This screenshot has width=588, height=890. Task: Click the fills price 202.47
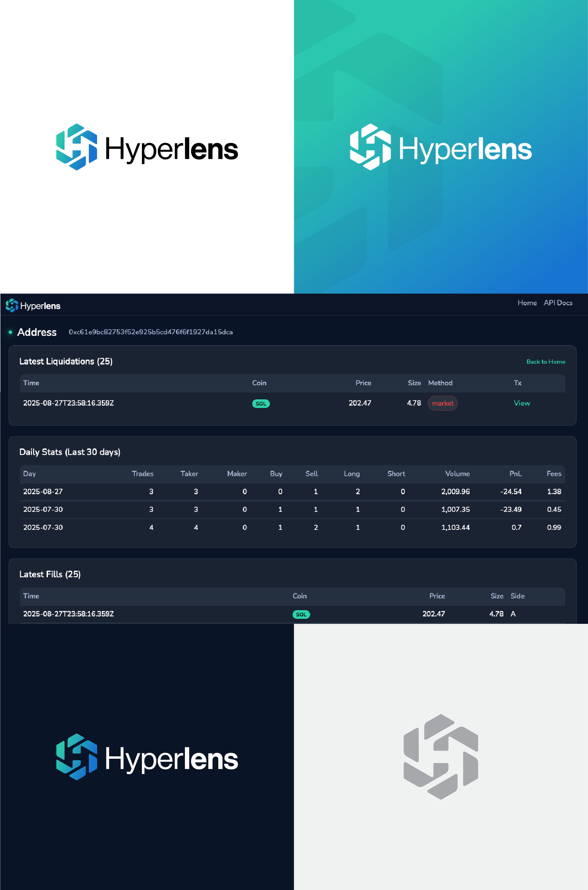(x=434, y=614)
